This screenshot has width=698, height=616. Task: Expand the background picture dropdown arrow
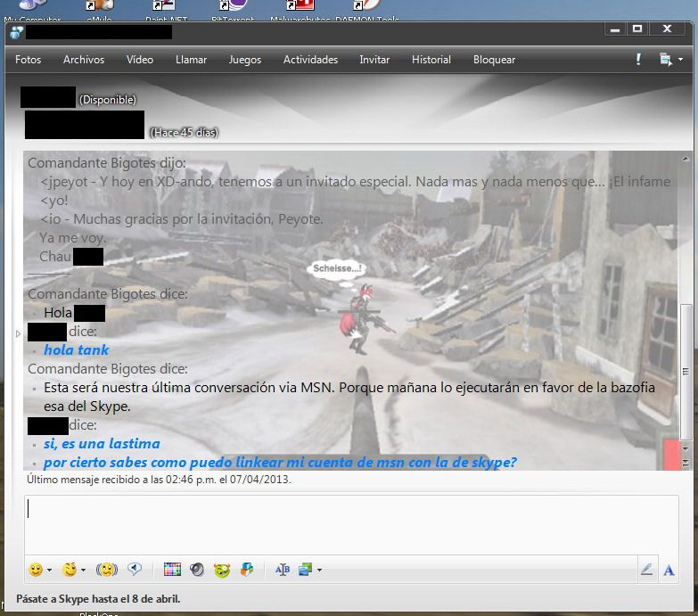pos(320,570)
